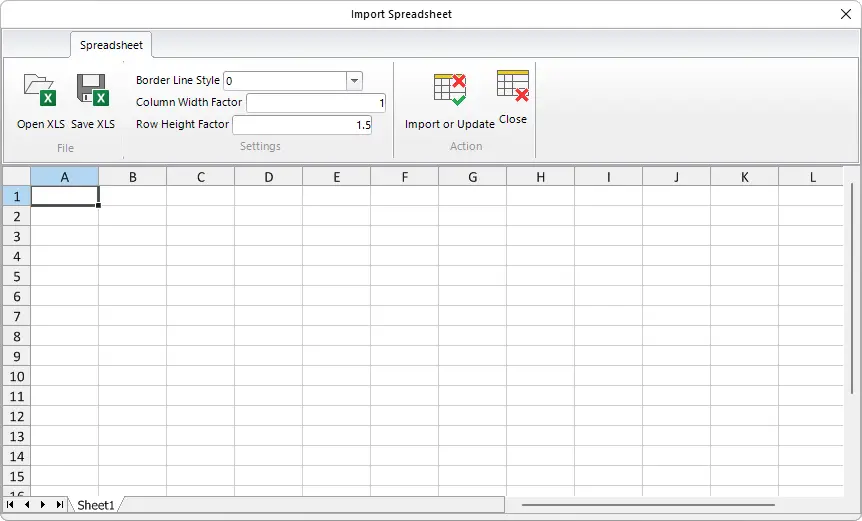Jump to first sheet with navigation arrow
862x521 pixels.
[10, 505]
